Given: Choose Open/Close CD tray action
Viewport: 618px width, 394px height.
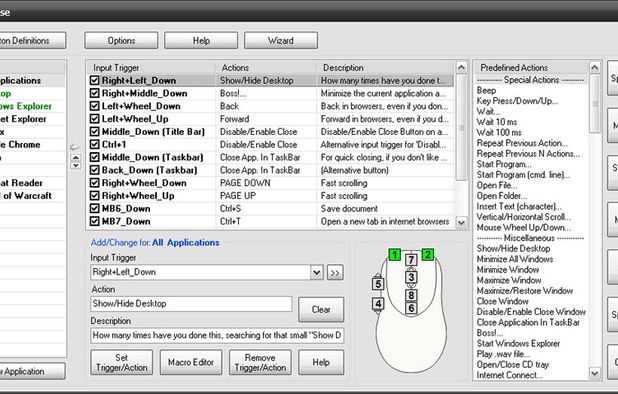Looking at the screenshot, I should 513,365.
